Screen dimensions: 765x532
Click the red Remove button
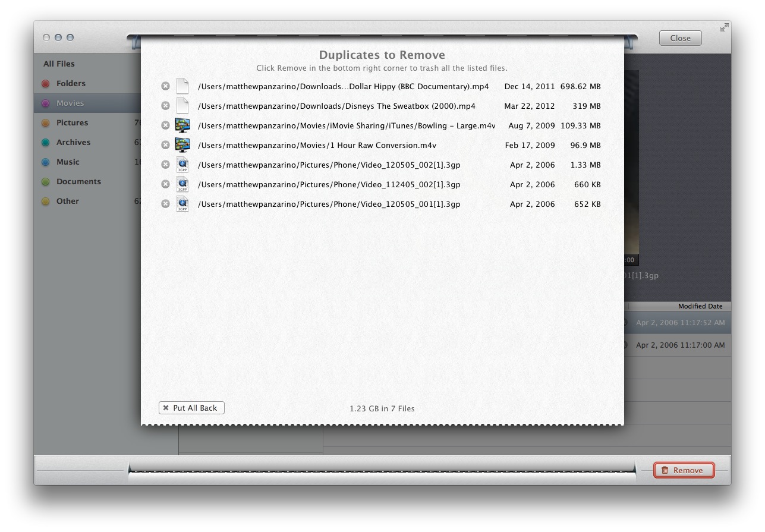click(x=684, y=470)
